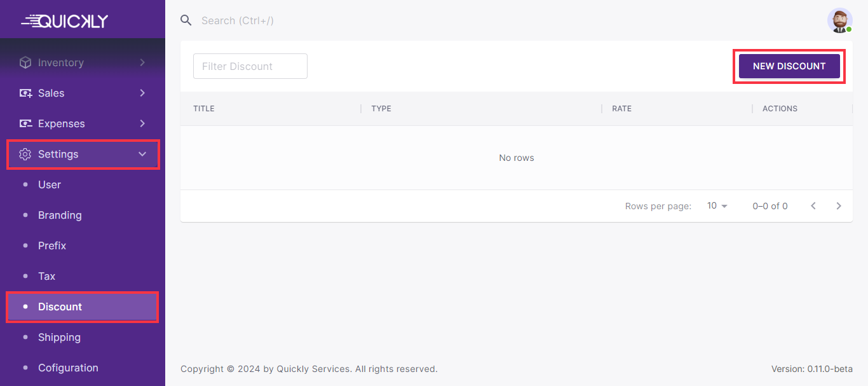This screenshot has width=868, height=386.
Task: Open the Branding settings page
Action: (x=60, y=215)
